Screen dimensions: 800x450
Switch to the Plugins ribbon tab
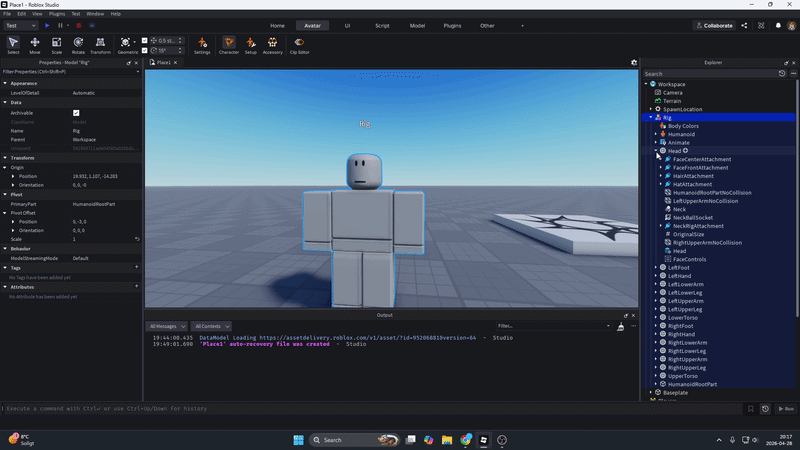pos(452,26)
